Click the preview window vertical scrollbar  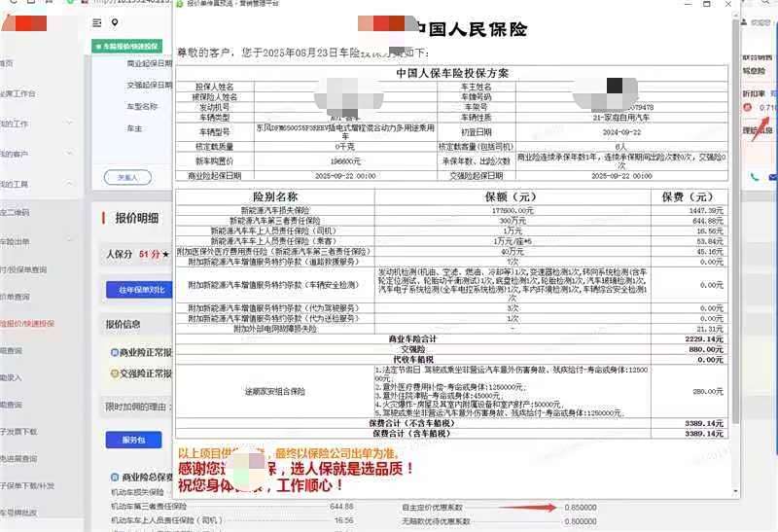(735, 221)
